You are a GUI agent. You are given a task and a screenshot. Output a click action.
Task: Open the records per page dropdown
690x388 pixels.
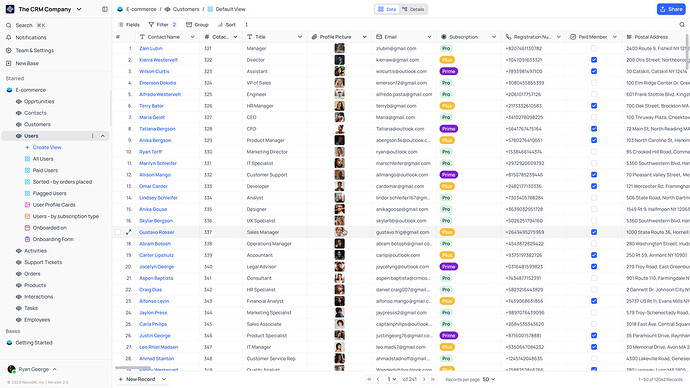click(489, 379)
